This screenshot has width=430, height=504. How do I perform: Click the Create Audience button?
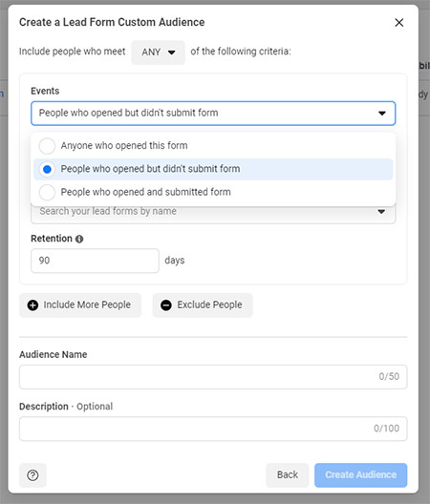coord(361,475)
